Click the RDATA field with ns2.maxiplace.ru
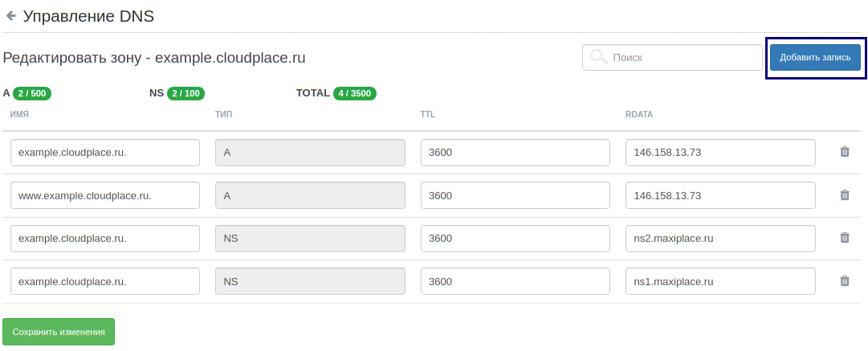 720,238
